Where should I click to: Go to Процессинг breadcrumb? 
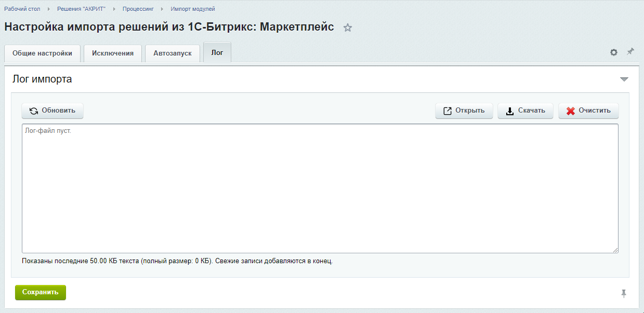tap(138, 9)
